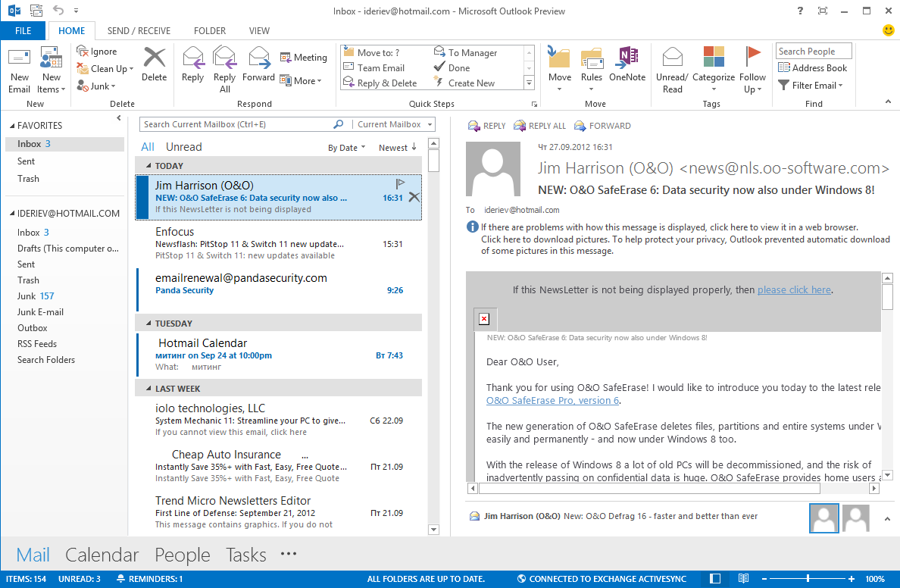Click the zoom in plus button
The image size is (900, 588).
coord(852,579)
